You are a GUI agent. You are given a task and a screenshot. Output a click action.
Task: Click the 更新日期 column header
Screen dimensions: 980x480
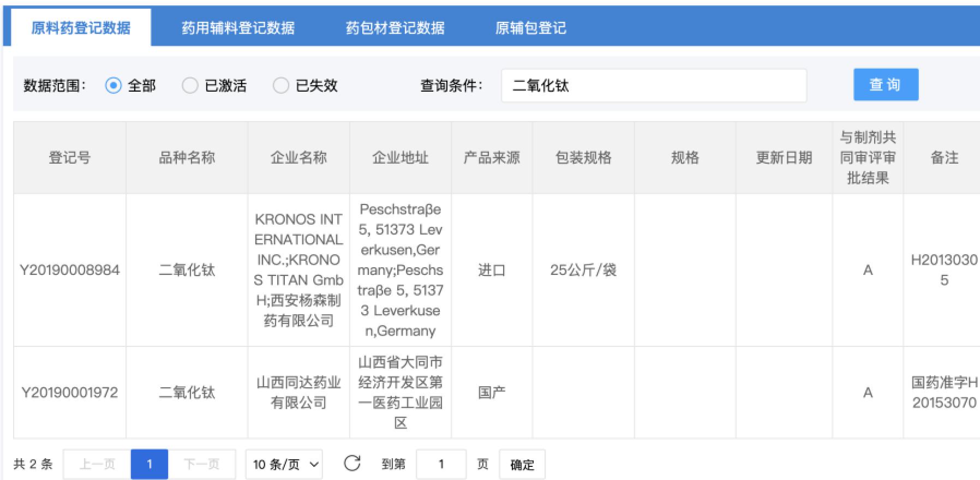(784, 158)
